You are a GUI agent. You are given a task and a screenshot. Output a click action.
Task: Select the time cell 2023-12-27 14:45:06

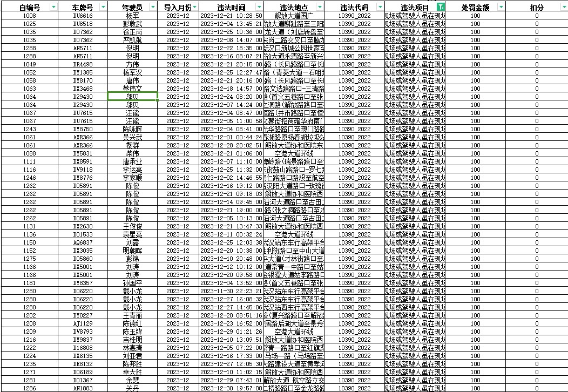(x=231, y=307)
